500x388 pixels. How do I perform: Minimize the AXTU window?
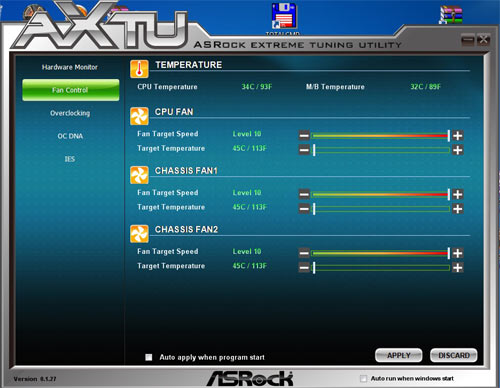point(468,40)
